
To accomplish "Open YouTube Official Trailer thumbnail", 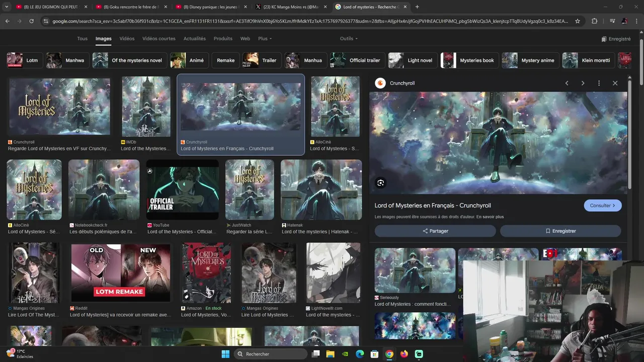I will tap(182, 190).
